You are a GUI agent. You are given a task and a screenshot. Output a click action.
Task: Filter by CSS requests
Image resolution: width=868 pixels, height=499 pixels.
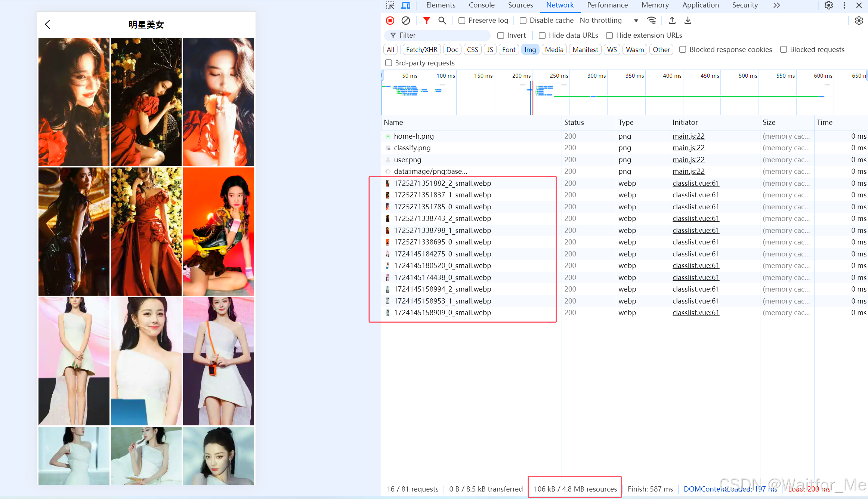472,50
